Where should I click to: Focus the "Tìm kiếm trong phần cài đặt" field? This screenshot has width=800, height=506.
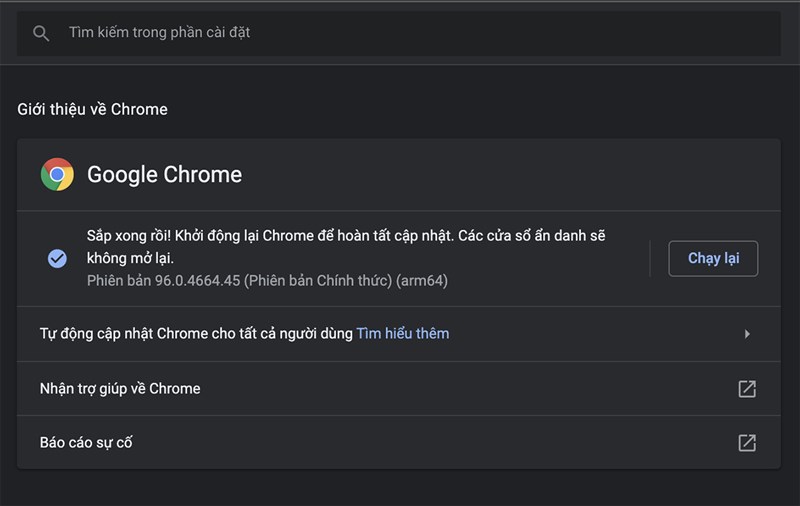point(398,33)
